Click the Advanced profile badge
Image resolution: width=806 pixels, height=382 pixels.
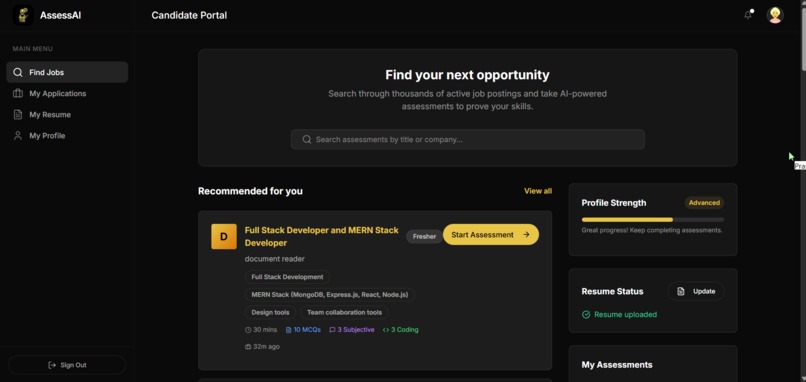pyautogui.click(x=704, y=203)
